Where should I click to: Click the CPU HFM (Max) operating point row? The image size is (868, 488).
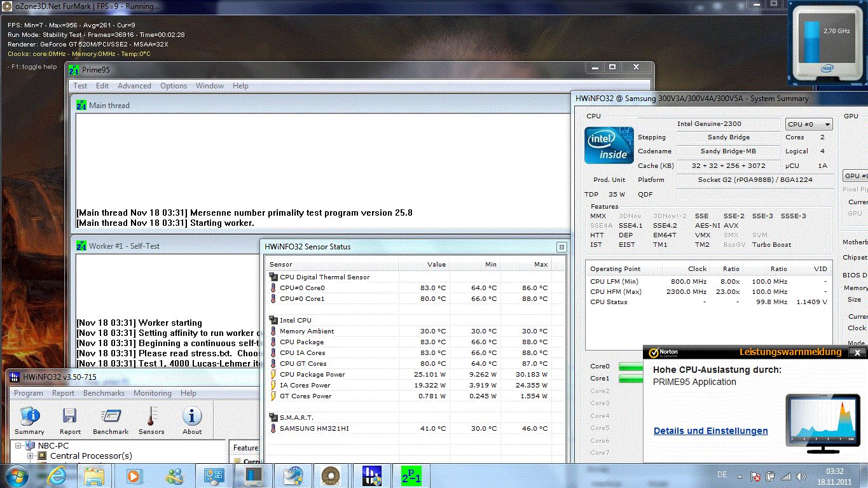[708, 291]
